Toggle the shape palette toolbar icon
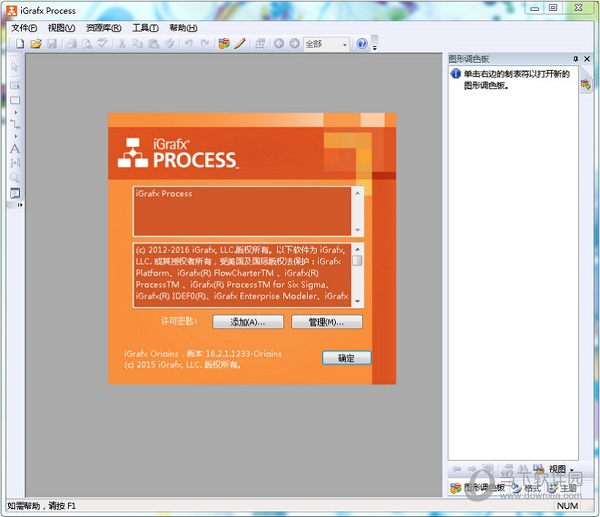Screen dimensions: 600x517 click(x=224, y=44)
